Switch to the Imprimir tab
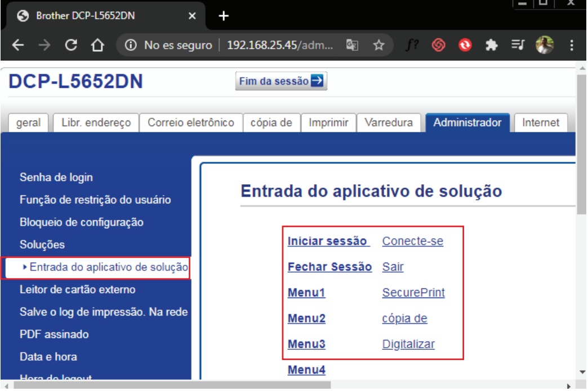Viewport: 588px width, 391px height. pyautogui.click(x=328, y=122)
